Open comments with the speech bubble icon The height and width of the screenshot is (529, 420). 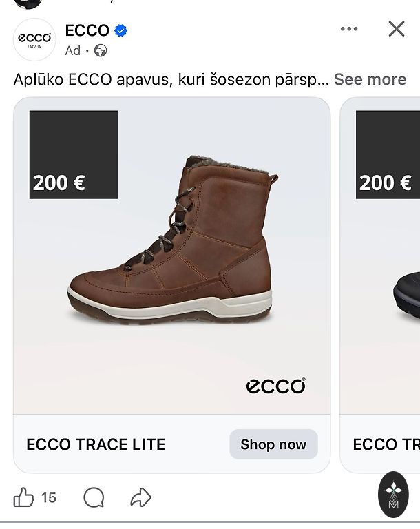[x=94, y=497]
